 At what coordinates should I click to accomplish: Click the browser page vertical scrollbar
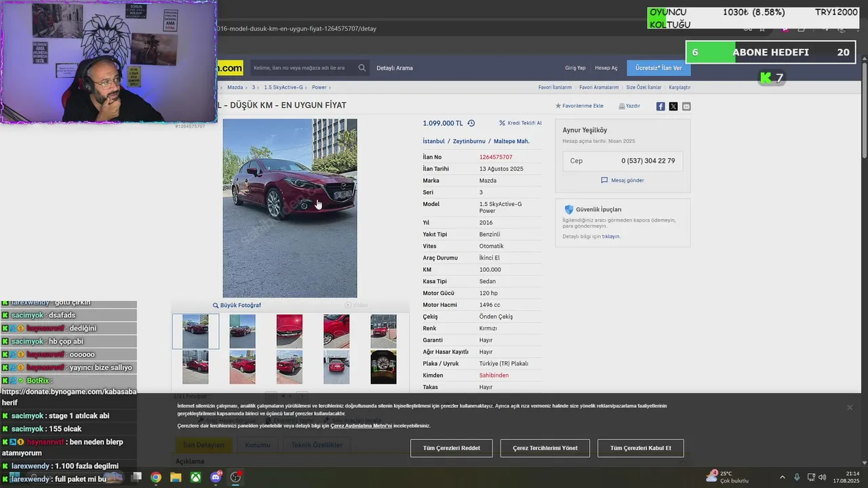pos(864,112)
